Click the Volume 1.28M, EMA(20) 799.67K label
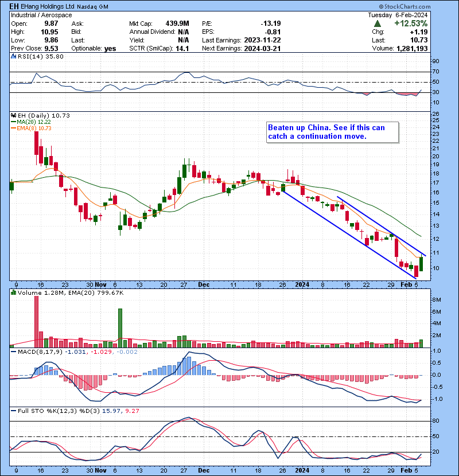The image size is (459, 476). pos(71,292)
